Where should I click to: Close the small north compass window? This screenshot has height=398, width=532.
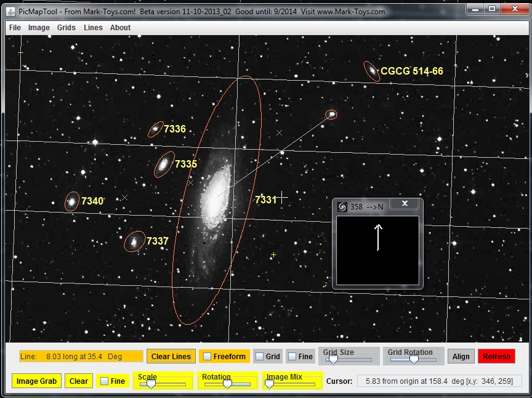(x=405, y=204)
